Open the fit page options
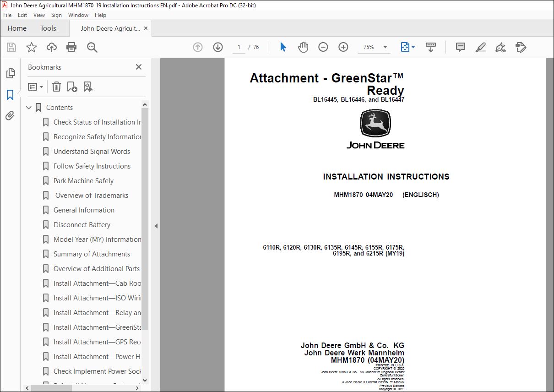Viewport: 554px width, 392px height. point(407,47)
